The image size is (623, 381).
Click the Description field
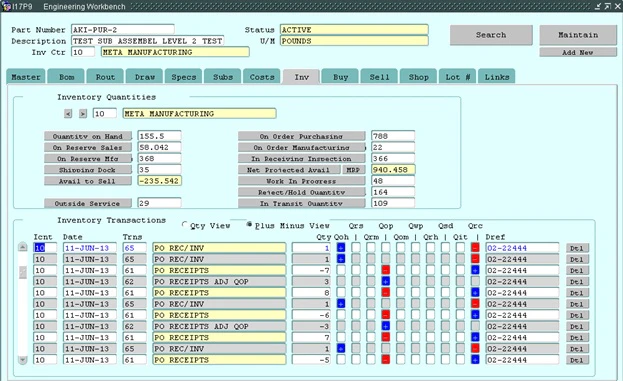(x=147, y=41)
